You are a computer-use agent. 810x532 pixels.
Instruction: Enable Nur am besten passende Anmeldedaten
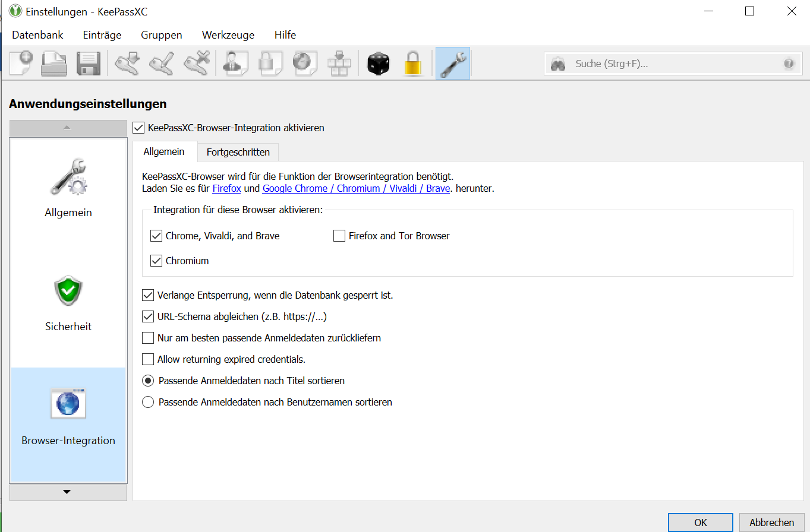click(148, 338)
